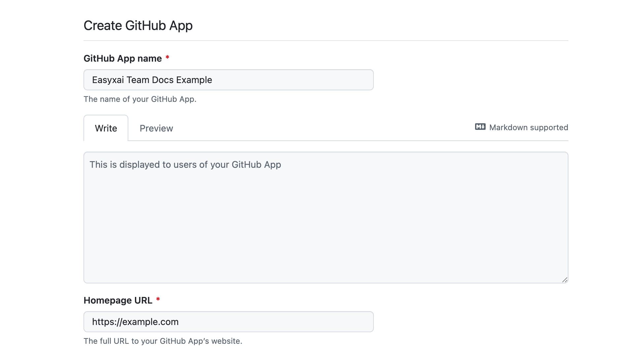Image resolution: width=644 pixels, height=352 pixels.
Task: Grab the textarea resize handle
Action: (x=564, y=280)
